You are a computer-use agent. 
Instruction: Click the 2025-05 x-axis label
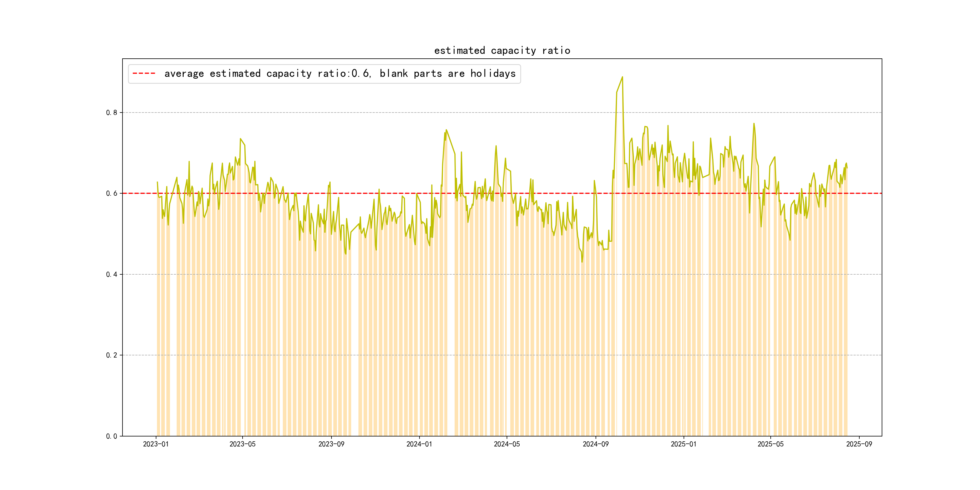pos(770,444)
